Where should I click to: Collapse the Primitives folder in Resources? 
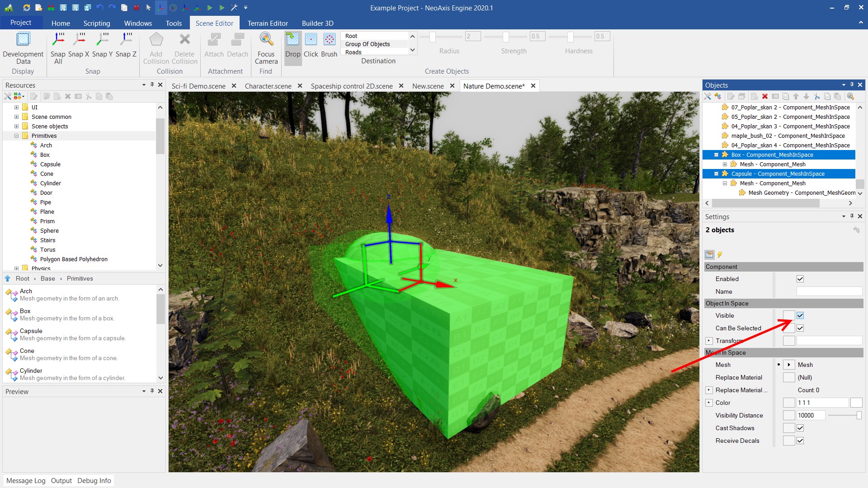point(16,136)
